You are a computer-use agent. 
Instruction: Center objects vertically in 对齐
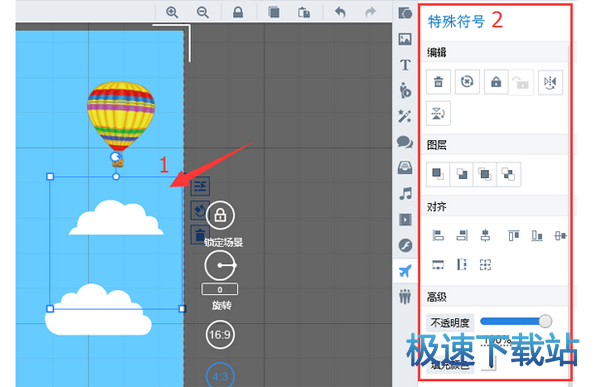pyautogui.click(x=561, y=235)
